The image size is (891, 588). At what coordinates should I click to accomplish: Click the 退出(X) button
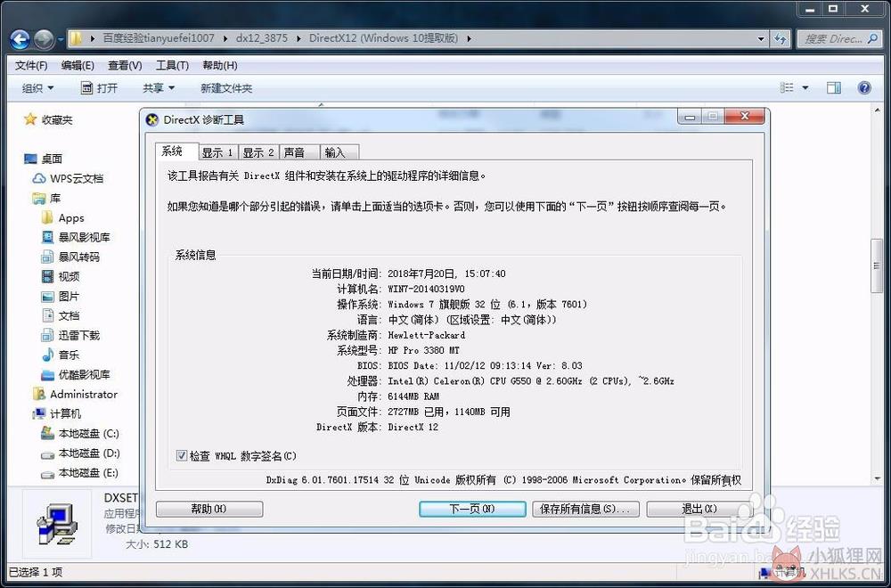pos(699,509)
